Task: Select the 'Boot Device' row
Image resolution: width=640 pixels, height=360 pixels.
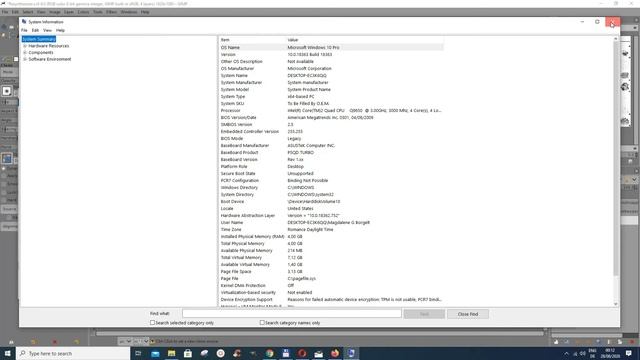Action: 331,201
